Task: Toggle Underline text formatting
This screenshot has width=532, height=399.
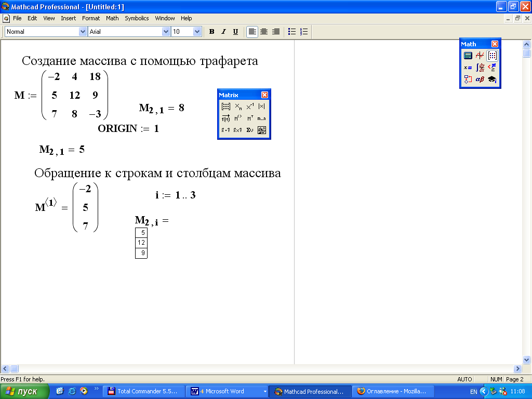Action: click(235, 32)
